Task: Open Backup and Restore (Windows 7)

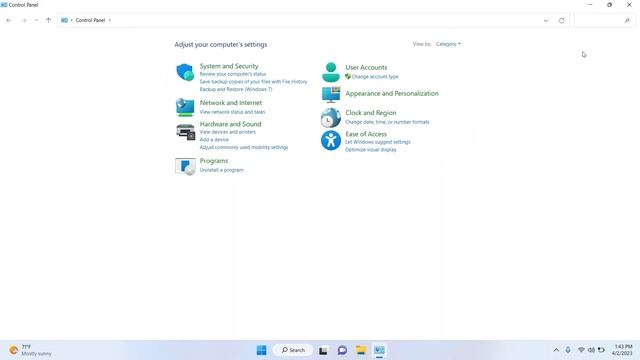Action: (x=236, y=89)
